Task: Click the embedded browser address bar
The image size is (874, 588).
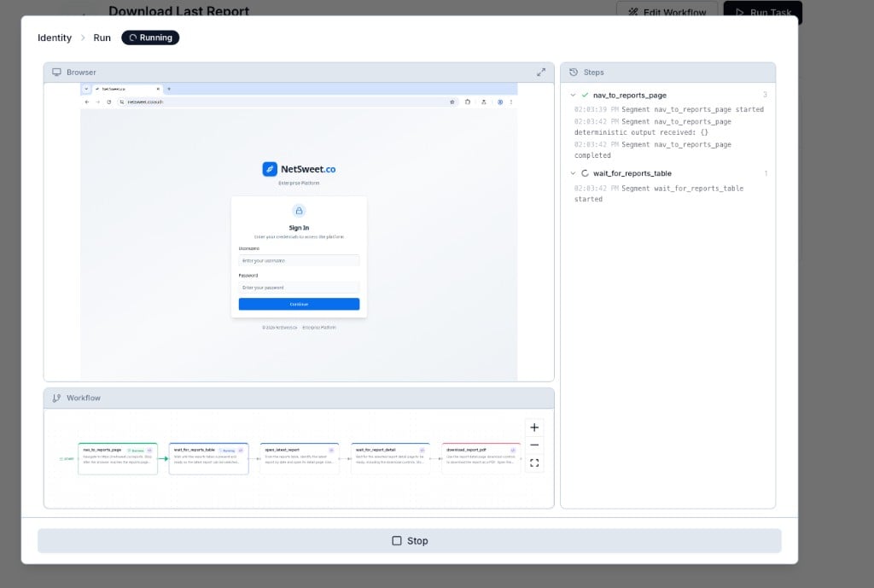Action: [x=287, y=102]
